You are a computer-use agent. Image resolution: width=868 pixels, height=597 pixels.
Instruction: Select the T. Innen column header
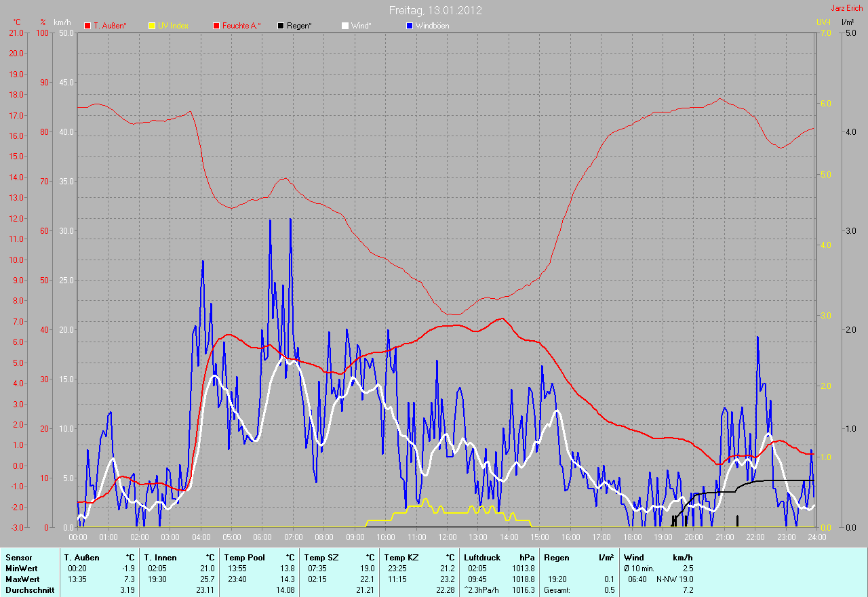click(x=160, y=557)
